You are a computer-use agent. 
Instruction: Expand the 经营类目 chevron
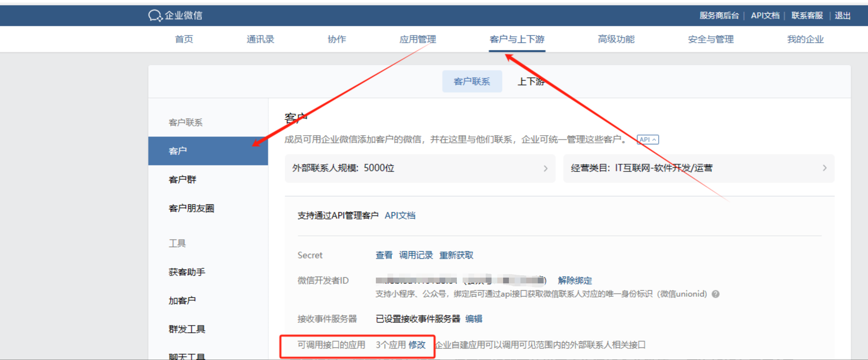[825, 168]
